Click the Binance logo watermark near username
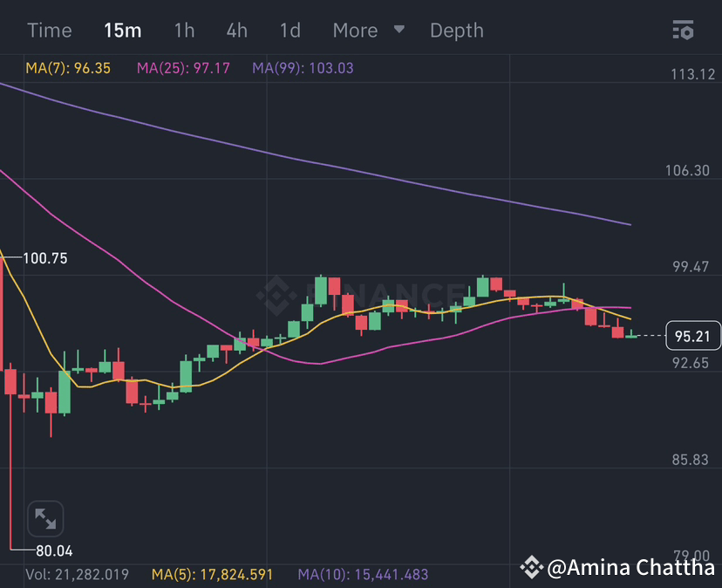Image resolution: width=722 pixels, height=588 pixels. click(533, 567)
